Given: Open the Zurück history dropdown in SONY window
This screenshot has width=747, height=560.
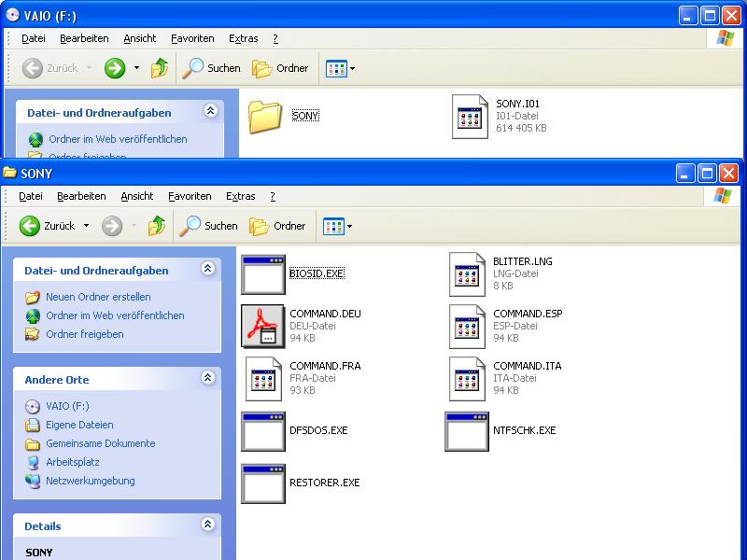Looking at the screenshot, I should [x=86, y=226].
